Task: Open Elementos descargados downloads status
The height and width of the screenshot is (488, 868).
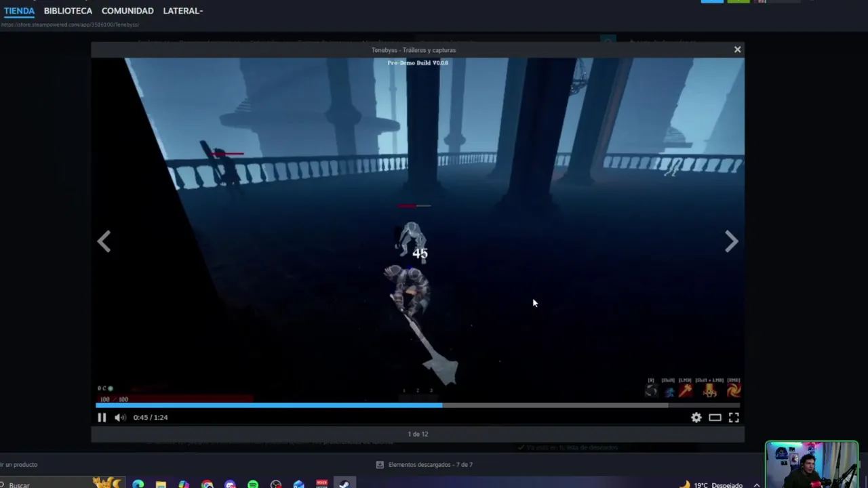Action: pyautogui.click(x=430, y=464)
